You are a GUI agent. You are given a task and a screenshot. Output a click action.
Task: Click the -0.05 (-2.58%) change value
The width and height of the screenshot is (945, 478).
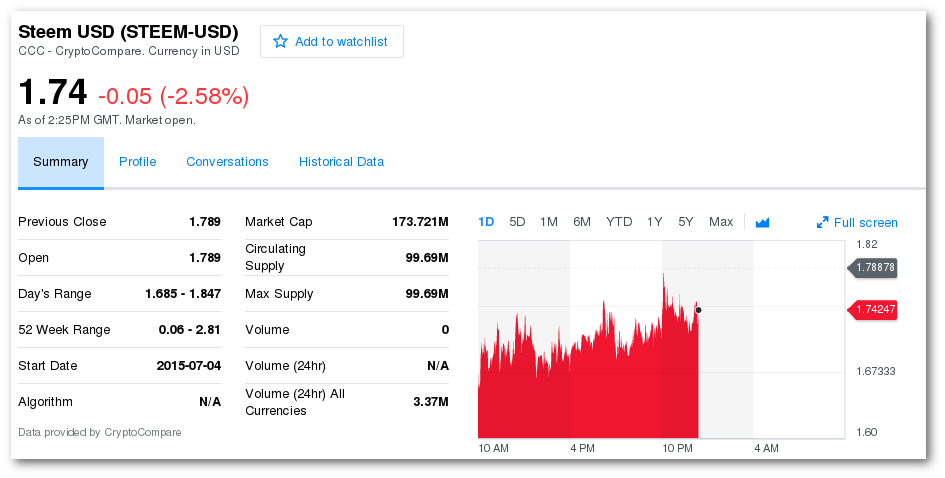(174, 96)
